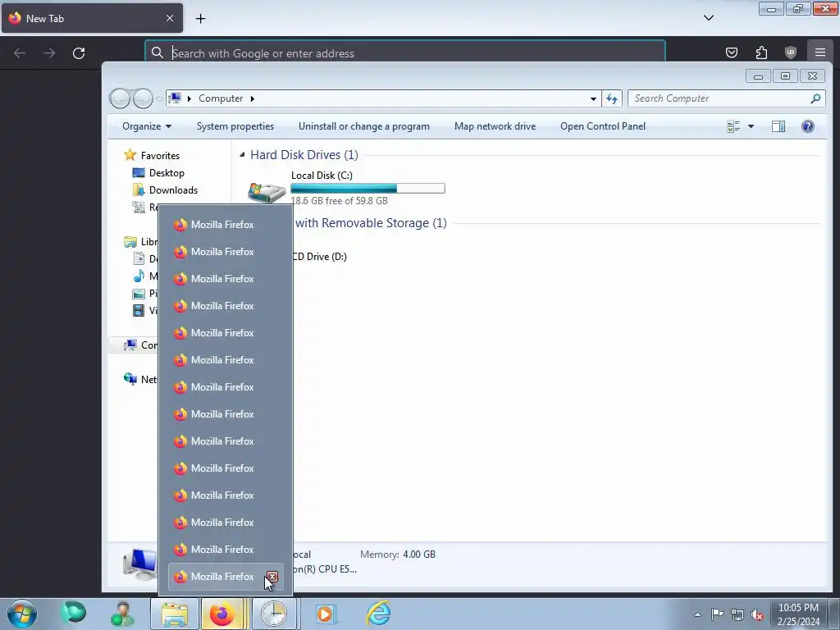Click the Change your view icon

[x=733, y=126]
